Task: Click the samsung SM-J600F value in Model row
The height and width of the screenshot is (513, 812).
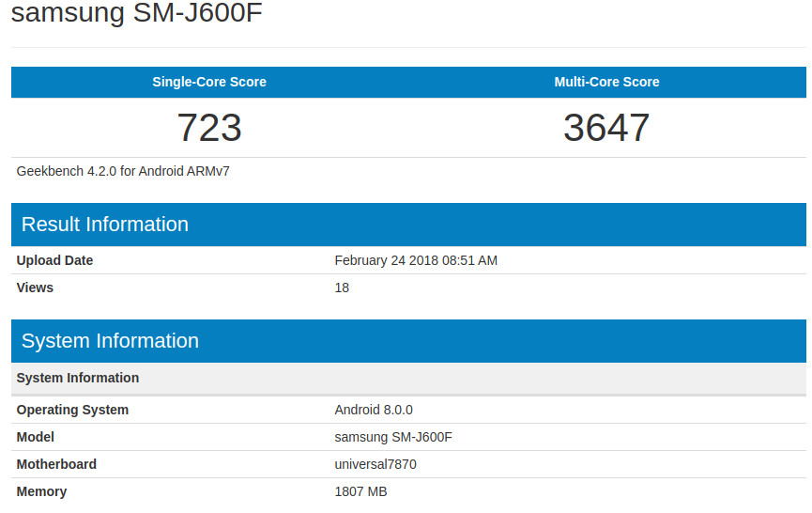Action: 394,437
